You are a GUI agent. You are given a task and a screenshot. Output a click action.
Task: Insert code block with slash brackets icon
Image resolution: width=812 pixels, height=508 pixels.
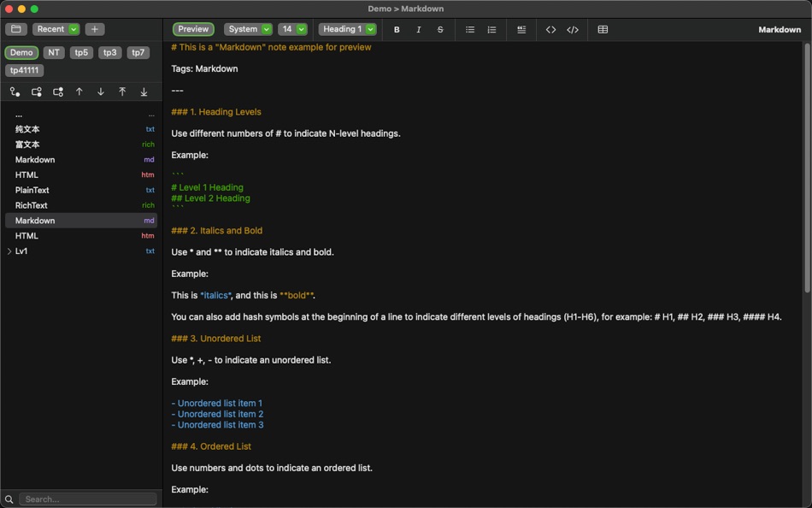pos(573,30)
